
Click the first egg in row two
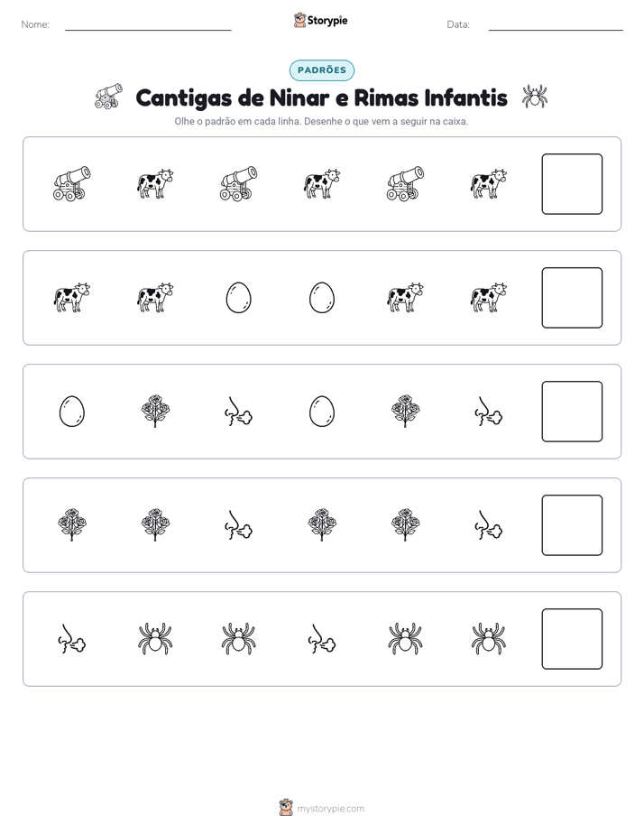pos(239,298)
